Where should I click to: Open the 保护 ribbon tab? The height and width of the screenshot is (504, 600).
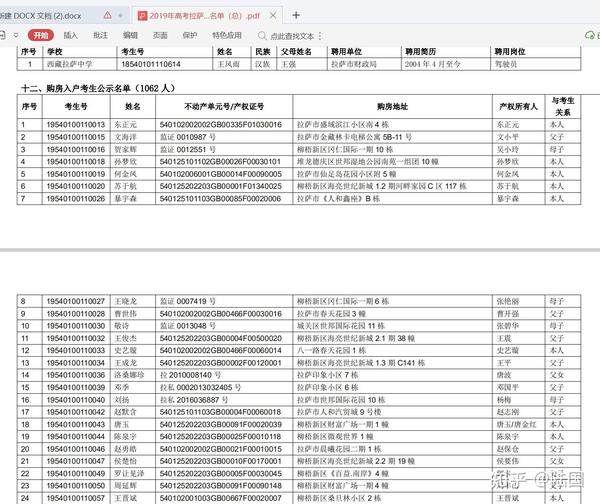(190, 35)
